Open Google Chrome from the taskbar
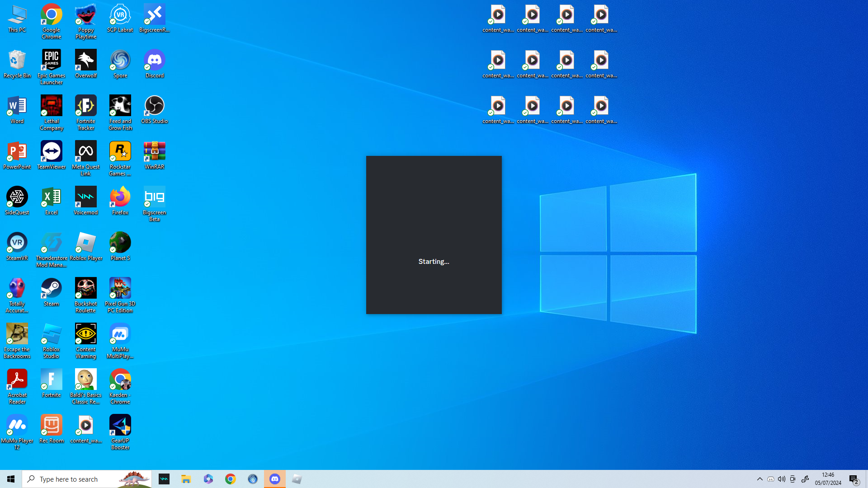 pyautogui.click(x=230, y=479)
